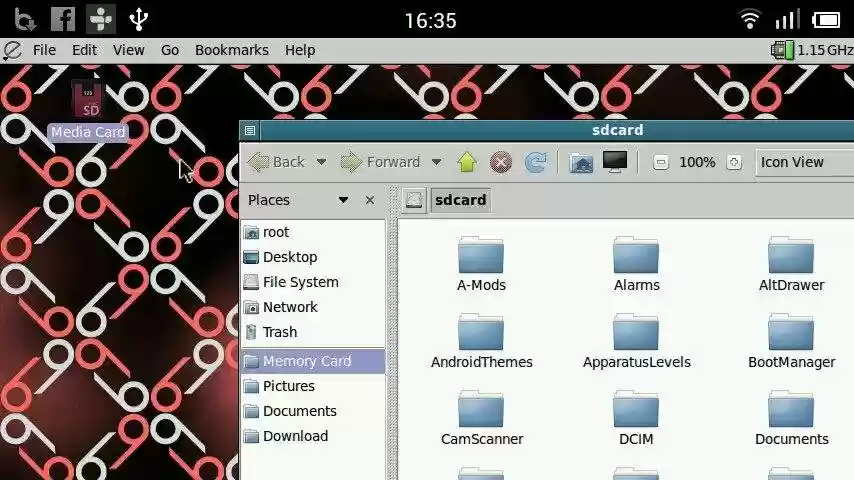Click the sdcard window title bar

click(x=557, y=130)
